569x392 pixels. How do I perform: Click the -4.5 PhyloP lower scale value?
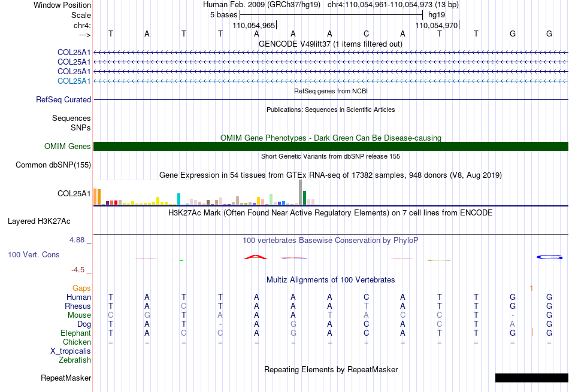(x=78, y=269)
